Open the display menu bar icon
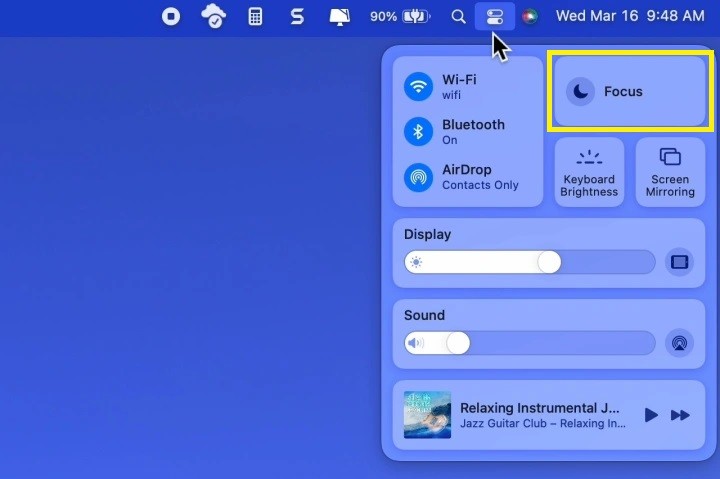Image resolution: width=720 pixels, height=479 pixels. tap(340, 17)
